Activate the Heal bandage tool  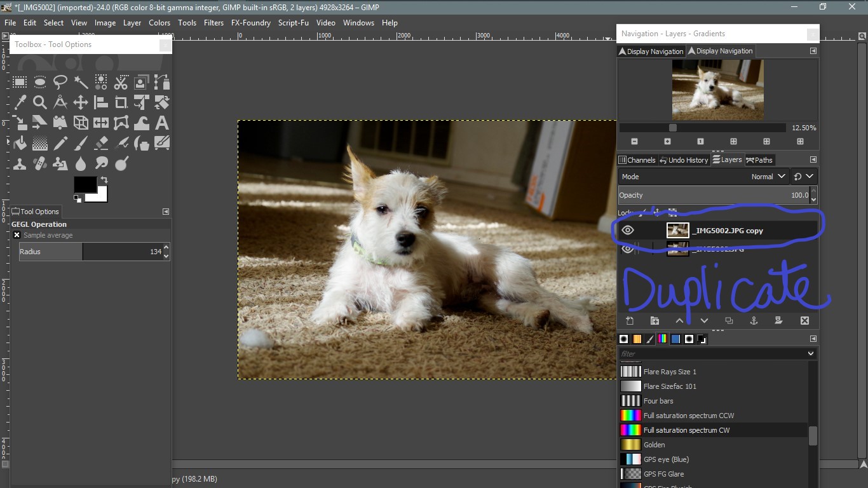click(40, 163)
